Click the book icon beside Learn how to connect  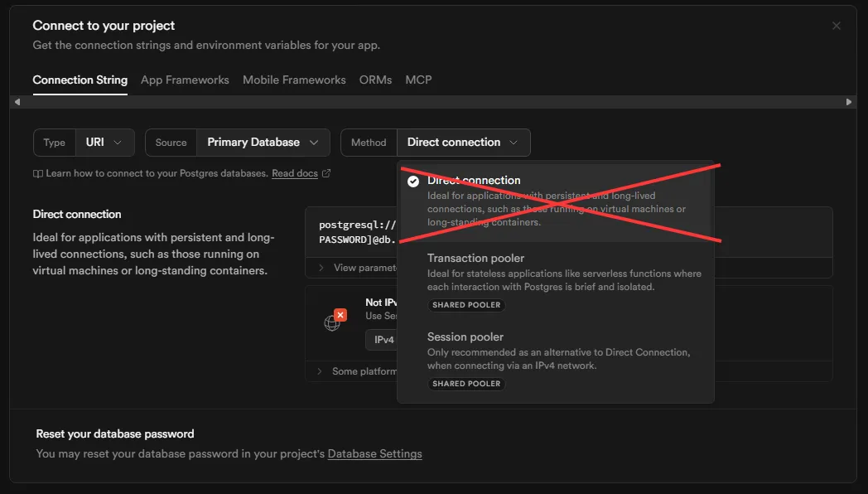point(38,174)
